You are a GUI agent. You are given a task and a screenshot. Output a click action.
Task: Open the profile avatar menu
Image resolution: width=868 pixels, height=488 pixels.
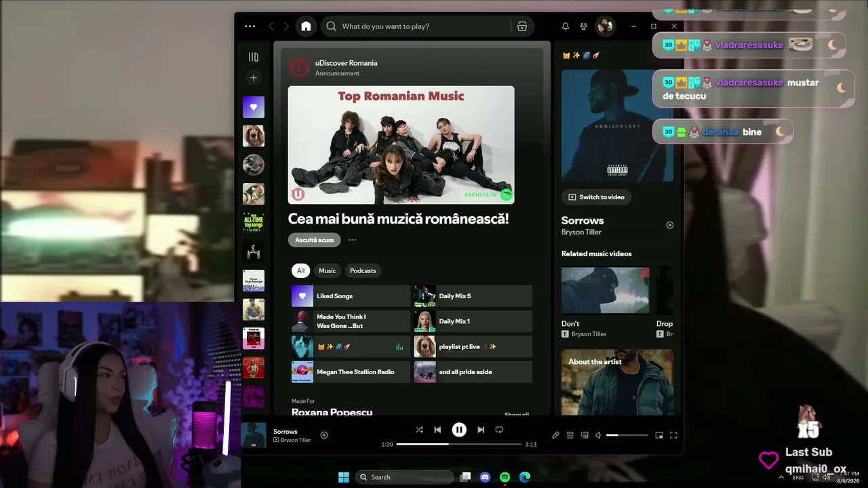click(x=605, y=26)
